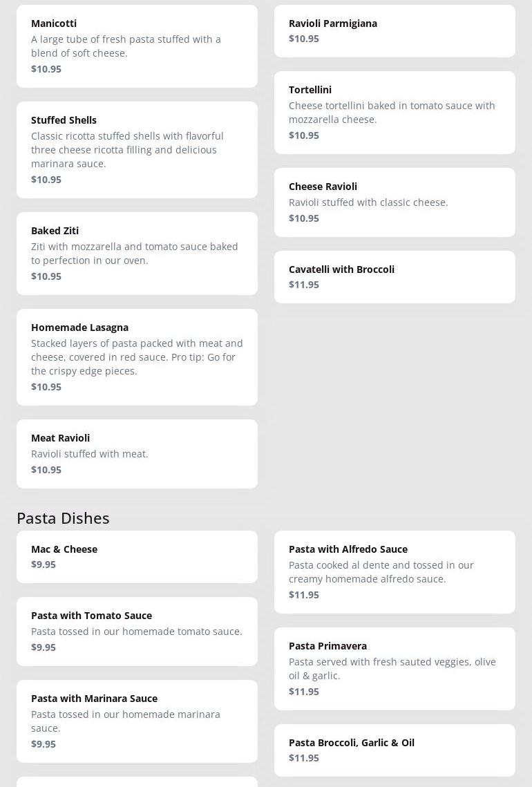Viewport: 532px width, 787px height.
Task: Select Pasta Broccoli, Garlic & Oil
Action: [x=395, y=750]
